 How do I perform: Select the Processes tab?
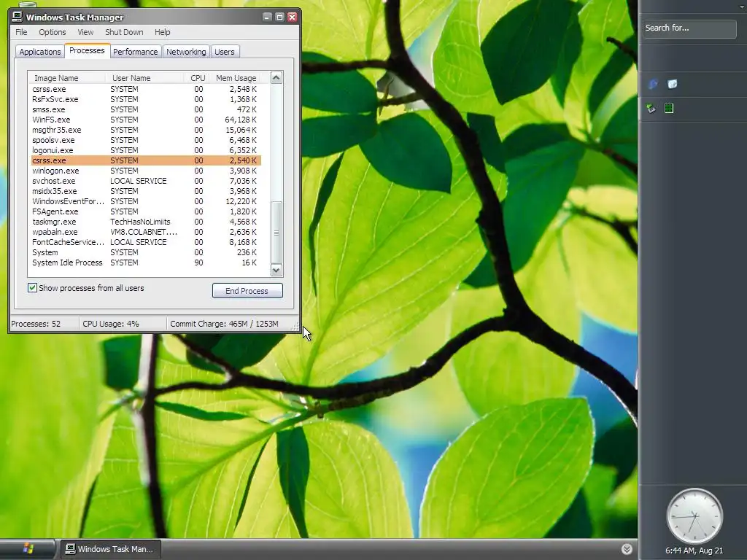point(87,50)
